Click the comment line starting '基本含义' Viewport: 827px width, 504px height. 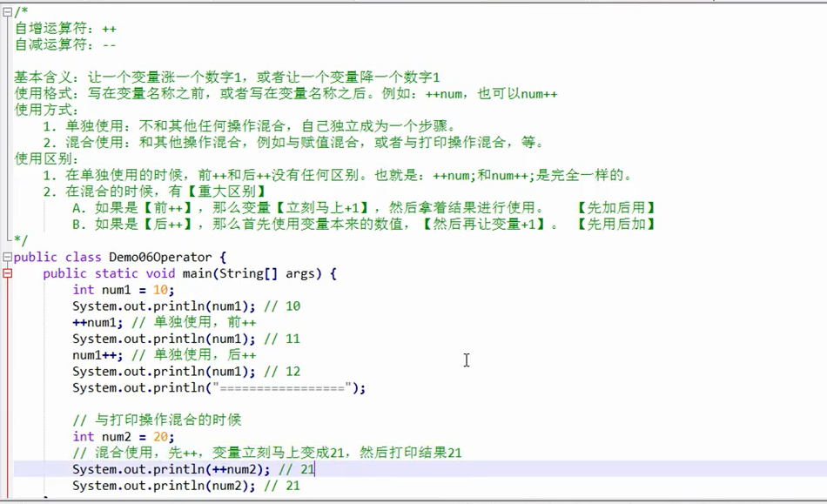click(227, 77)
